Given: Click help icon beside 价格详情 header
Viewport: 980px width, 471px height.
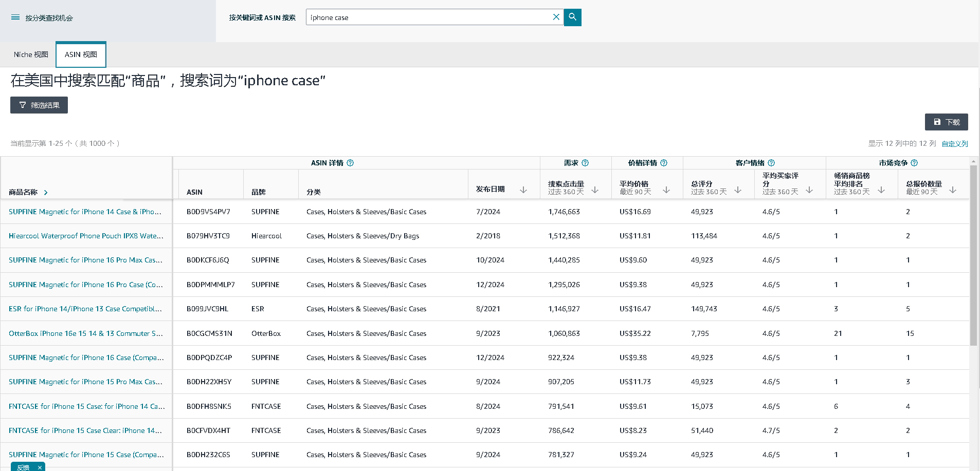Looking at the screenshot, I should pyautogui.click(x=664, y=163).
